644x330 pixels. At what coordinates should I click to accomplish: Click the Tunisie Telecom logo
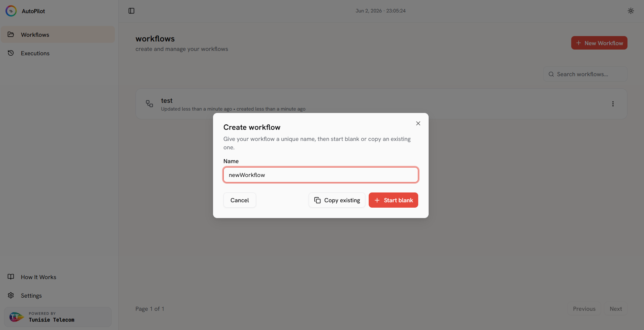[16, 317]
